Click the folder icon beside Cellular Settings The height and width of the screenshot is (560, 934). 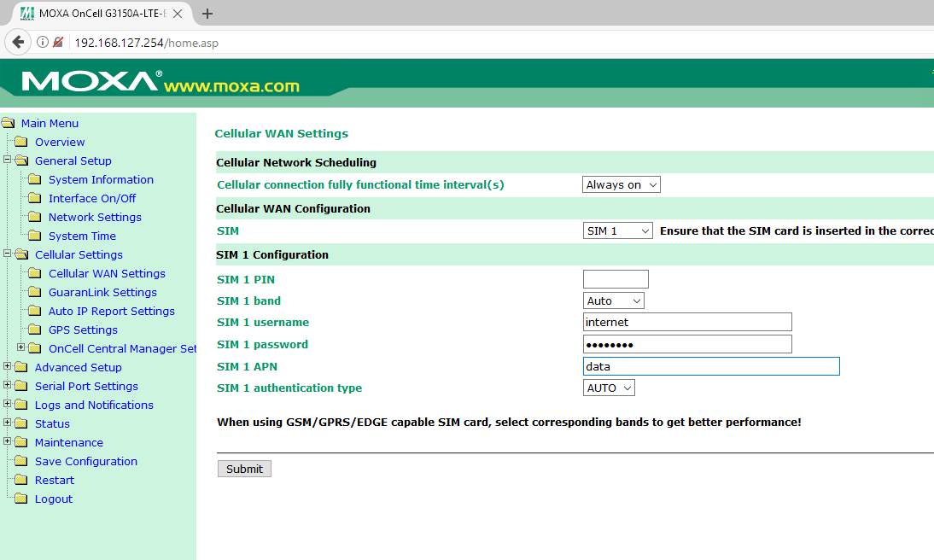[x=21, y=254]
